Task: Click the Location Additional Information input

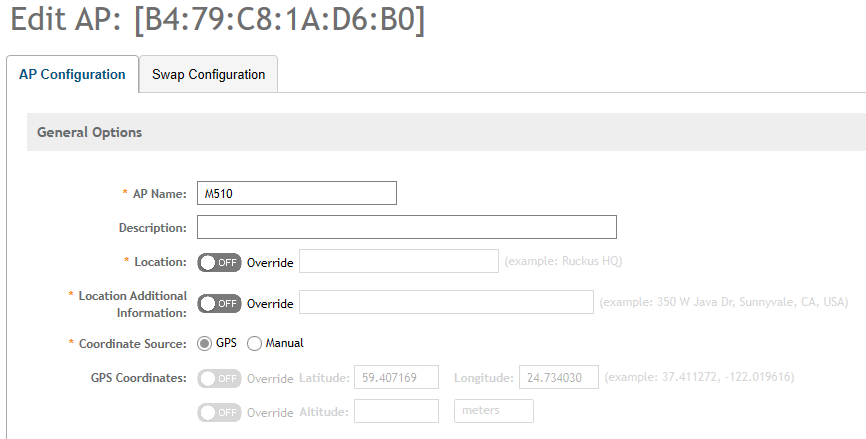Action: click(x=445, y=302)
